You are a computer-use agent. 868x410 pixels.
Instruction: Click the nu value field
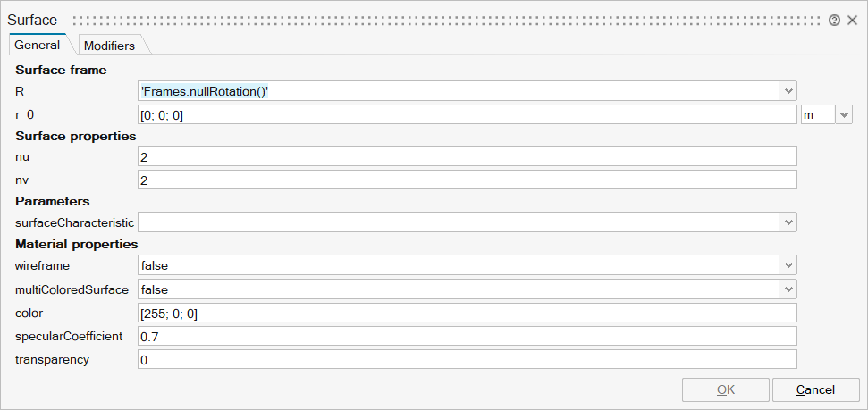point(467,157)
